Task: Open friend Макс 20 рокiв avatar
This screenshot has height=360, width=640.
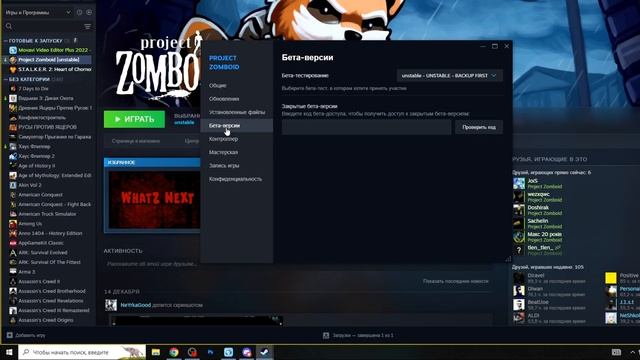Action: coord(519,237)
